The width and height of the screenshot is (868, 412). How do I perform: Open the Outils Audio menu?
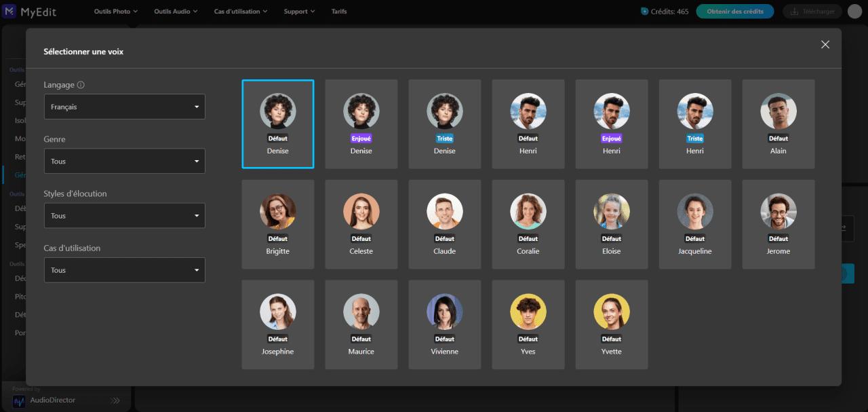(x=176, y=12)
